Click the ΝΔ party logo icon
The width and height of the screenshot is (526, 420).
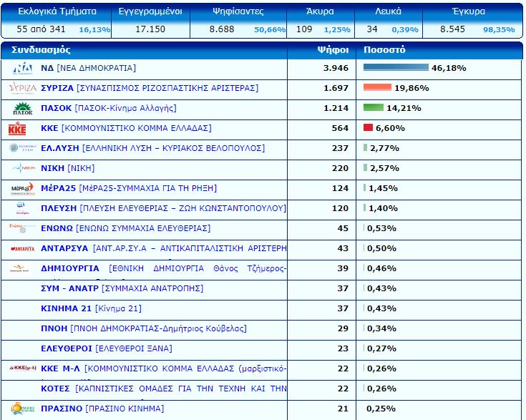(x=21, y=69)
